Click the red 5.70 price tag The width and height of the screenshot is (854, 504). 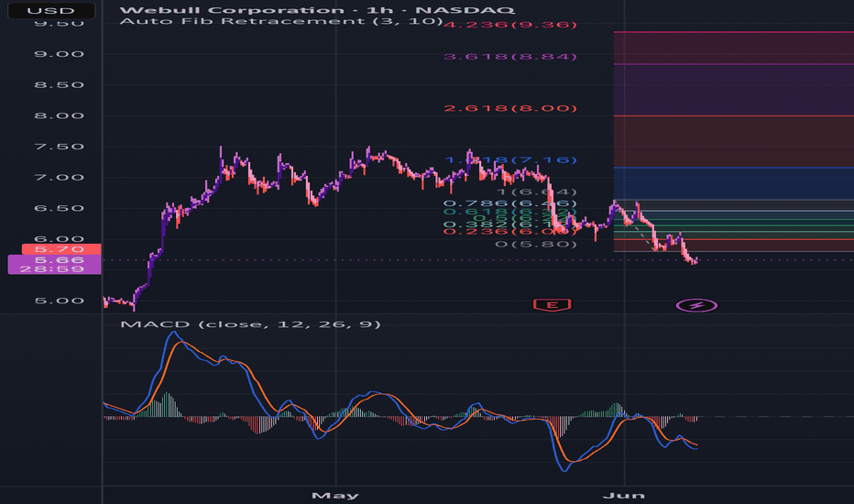click(61, 249)
